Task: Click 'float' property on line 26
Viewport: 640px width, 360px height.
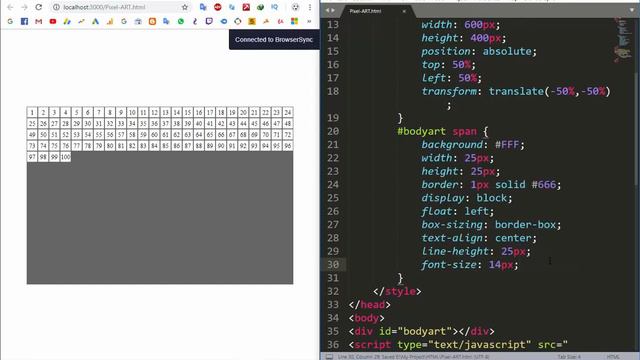Action: click(x=440, y=211)
